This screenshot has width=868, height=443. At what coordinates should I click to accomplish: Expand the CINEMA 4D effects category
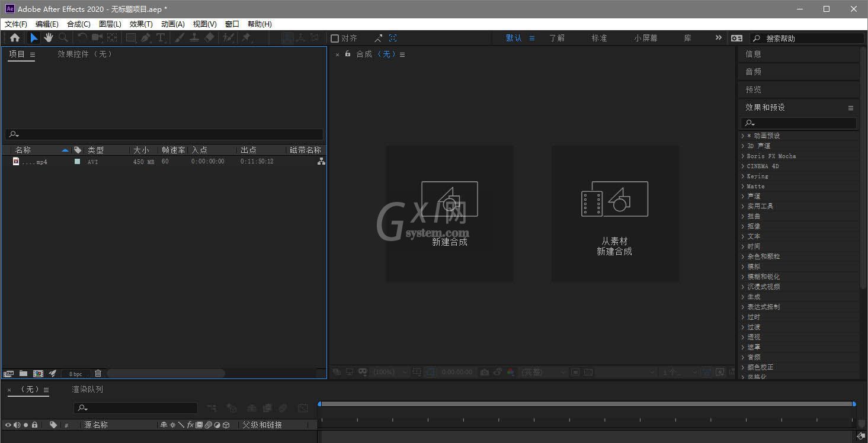[x=743, y=166]
